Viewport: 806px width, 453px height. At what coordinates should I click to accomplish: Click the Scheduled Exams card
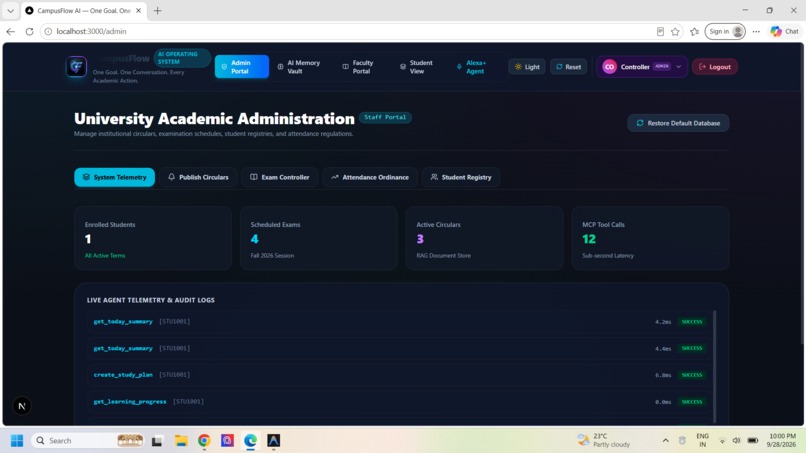(319, 238)
